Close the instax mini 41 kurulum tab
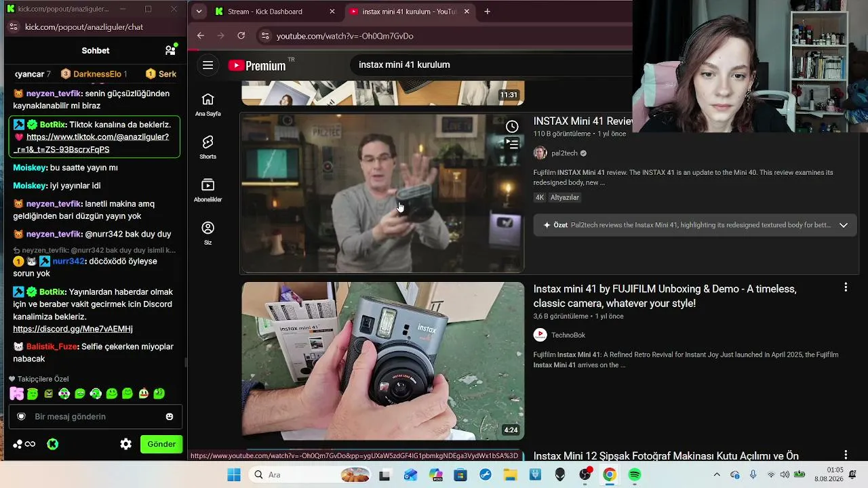The image size is (868, 488). click(467, 12)
